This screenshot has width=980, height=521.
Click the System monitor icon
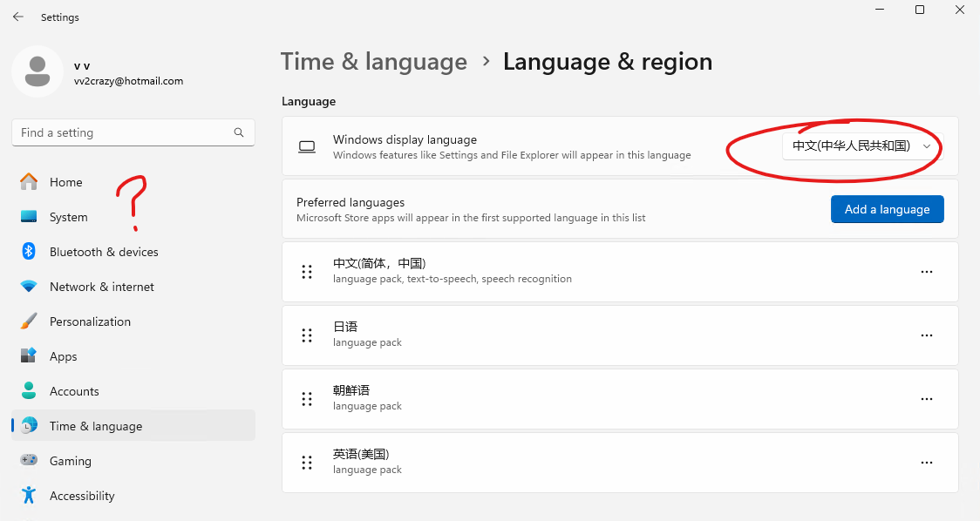click(29, 216)
